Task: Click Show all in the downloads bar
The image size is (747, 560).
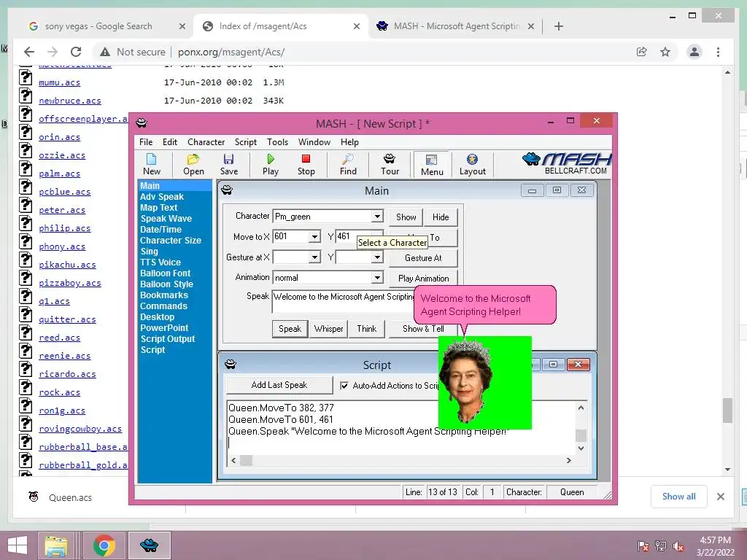Action: click(678, 497)
